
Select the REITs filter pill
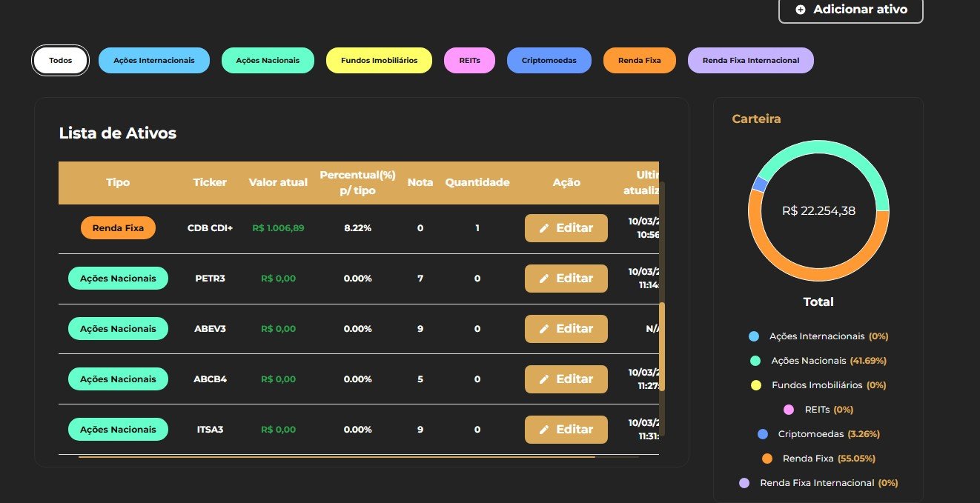[469, 61]
